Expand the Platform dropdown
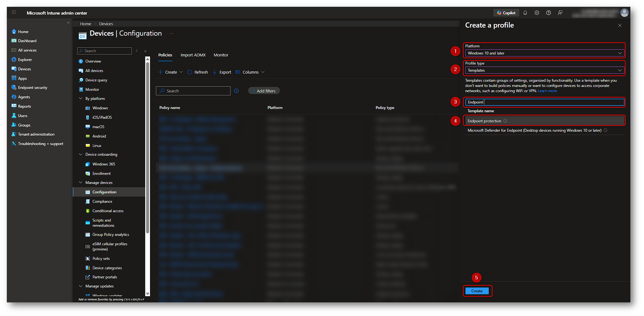 [544, 53]
